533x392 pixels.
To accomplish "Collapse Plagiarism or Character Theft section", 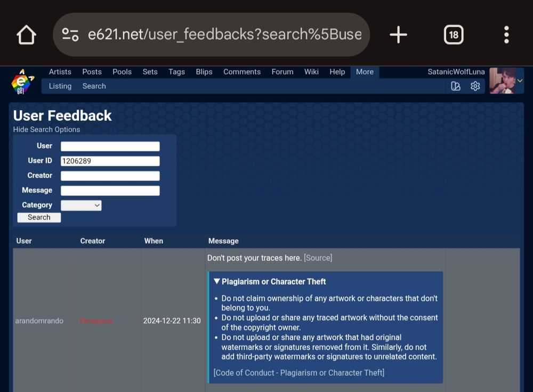I will click(x=270, y=282).
